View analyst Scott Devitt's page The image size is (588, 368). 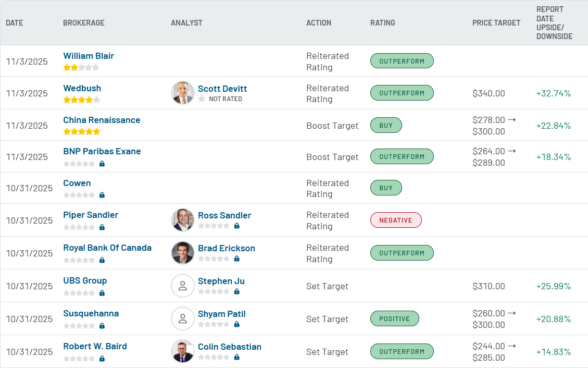coord(222,89)
